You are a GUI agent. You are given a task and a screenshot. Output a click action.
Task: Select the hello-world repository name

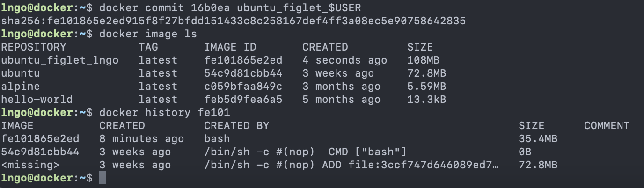(37, 100)
